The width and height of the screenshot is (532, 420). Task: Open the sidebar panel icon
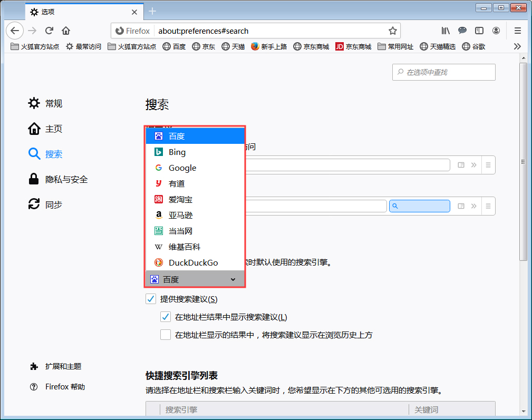click(479, 31)
